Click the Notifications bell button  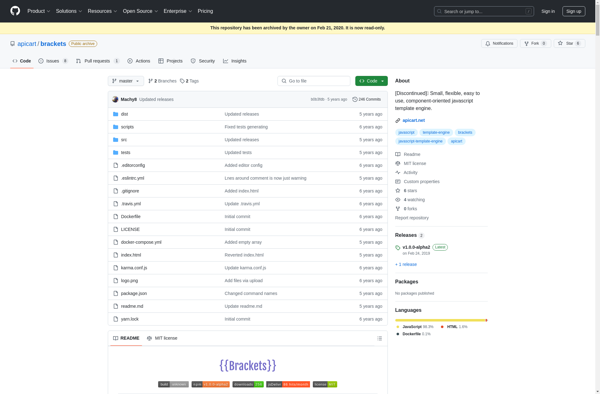pos(499,44)
